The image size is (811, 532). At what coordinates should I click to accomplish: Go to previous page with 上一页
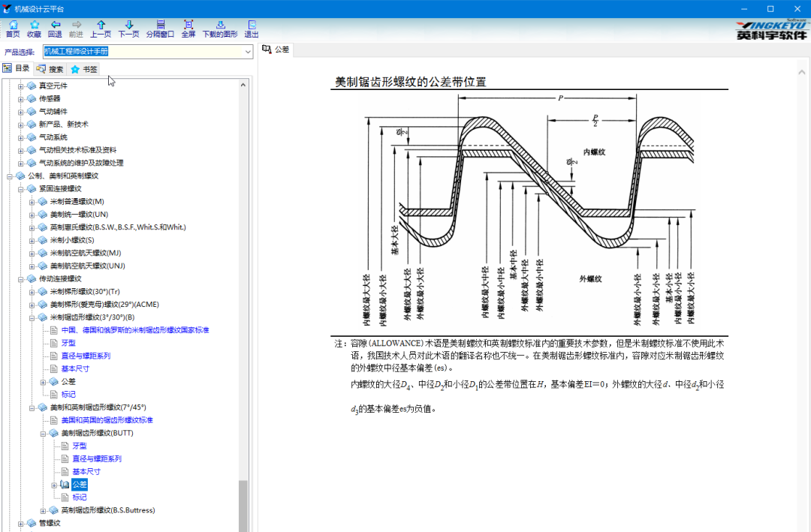[101, 29]
